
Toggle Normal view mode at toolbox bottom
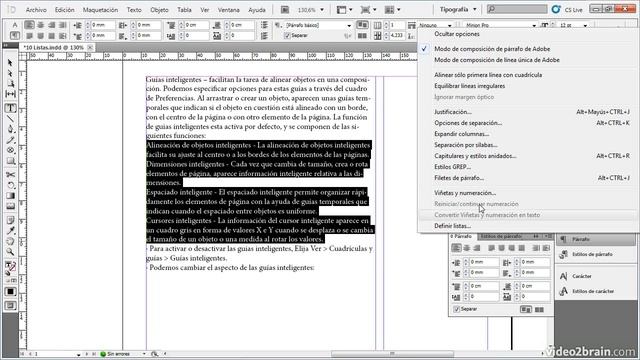10,306
